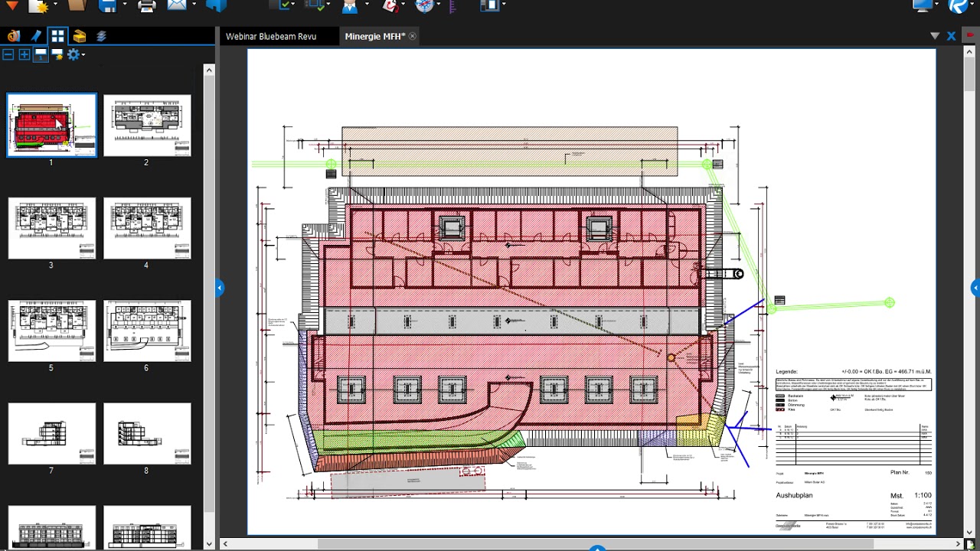Image resolution: width=980 pixels, height=551 pixels.
Task: Select page 8 thumbnail
Action: 147,433
